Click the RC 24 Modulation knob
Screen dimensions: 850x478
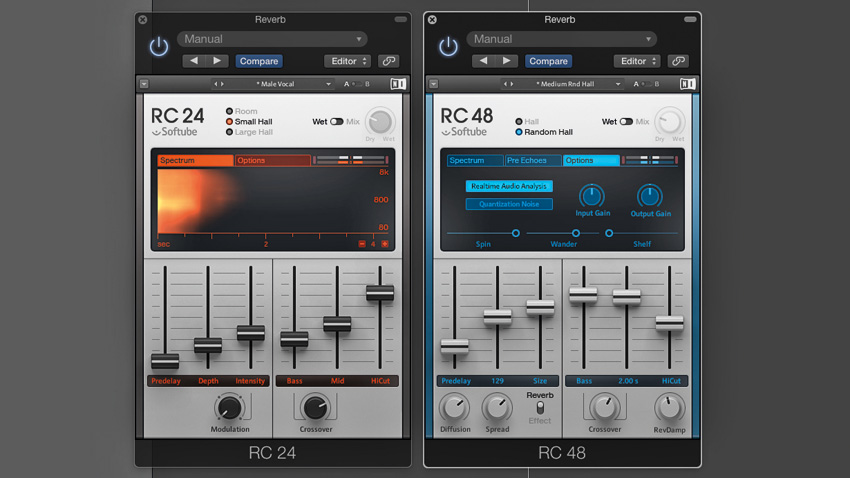click(x=229, y=408)
